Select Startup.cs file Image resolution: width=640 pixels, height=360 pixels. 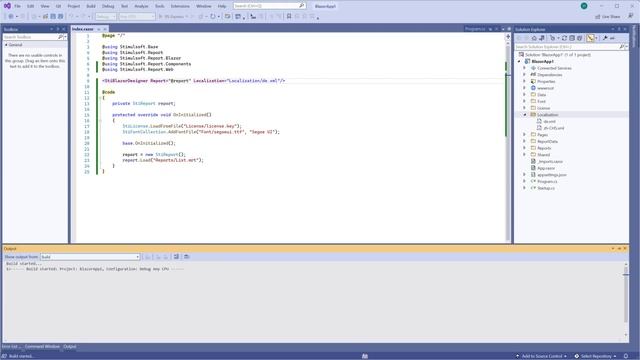[x=546, y=188]
